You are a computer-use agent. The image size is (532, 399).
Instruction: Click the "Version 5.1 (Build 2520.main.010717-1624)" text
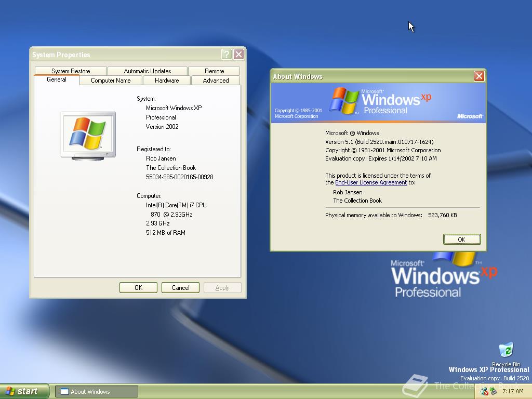pyautogui.click(x=379, y=142)
